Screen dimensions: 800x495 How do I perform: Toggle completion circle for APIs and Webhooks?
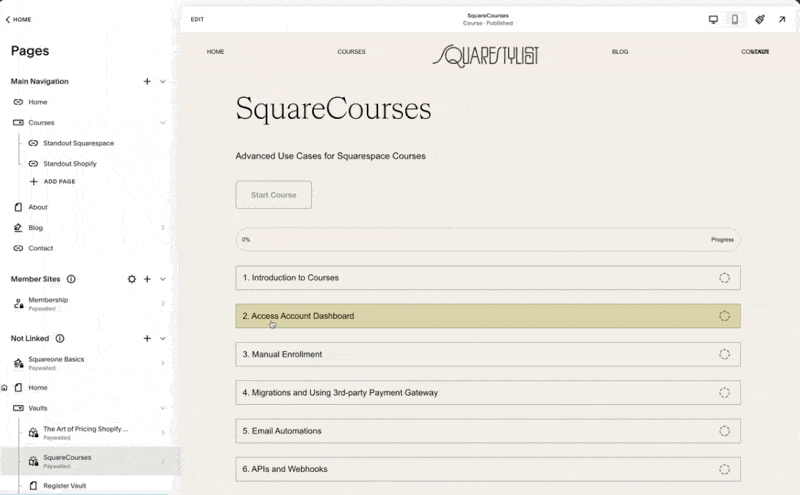click(x=724, y=469)
